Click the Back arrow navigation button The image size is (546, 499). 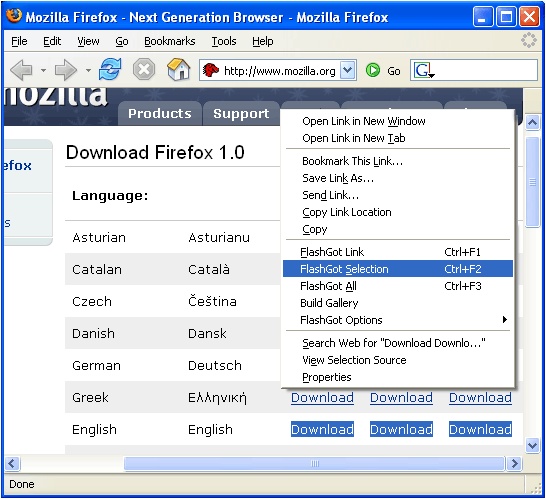click(22, 70)
